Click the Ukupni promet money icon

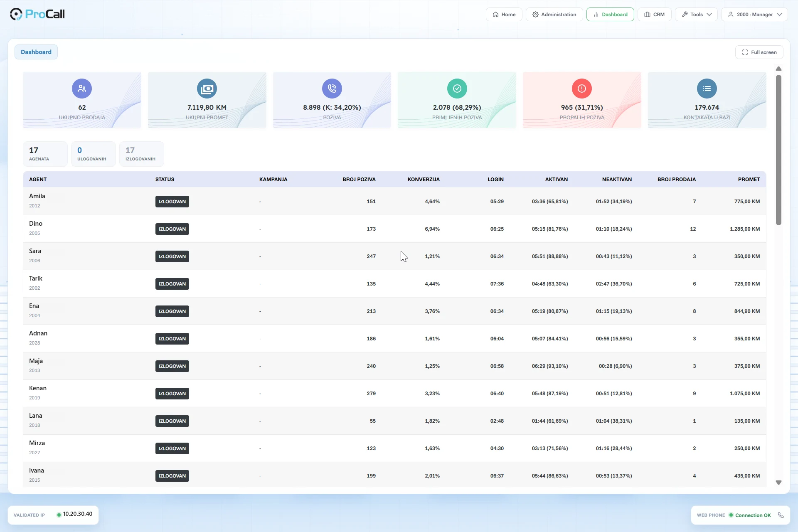tap(207, 89)
